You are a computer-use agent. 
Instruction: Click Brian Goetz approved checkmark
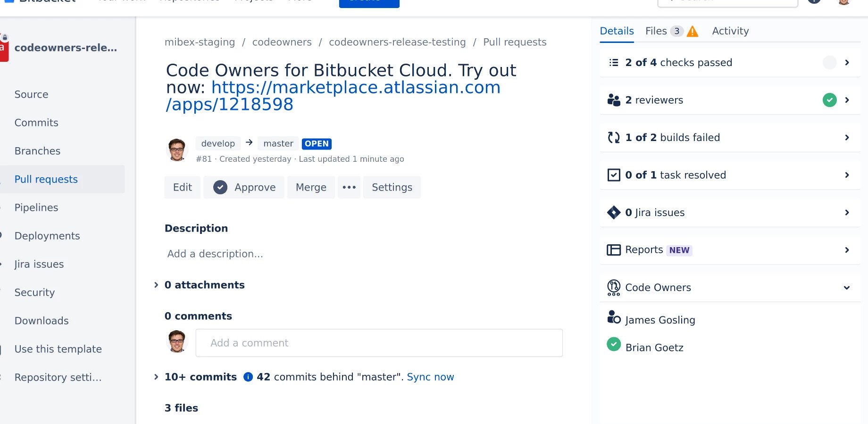614,344
